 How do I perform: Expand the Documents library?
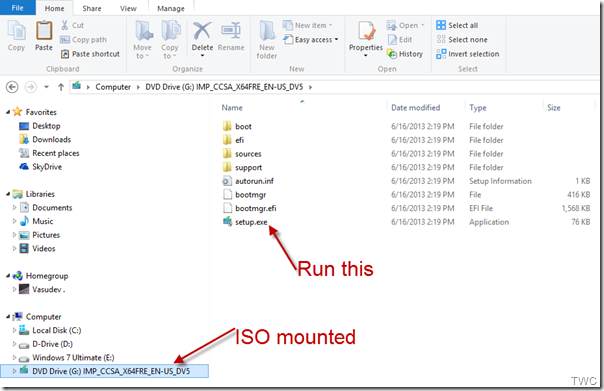[x=14, y=208]
